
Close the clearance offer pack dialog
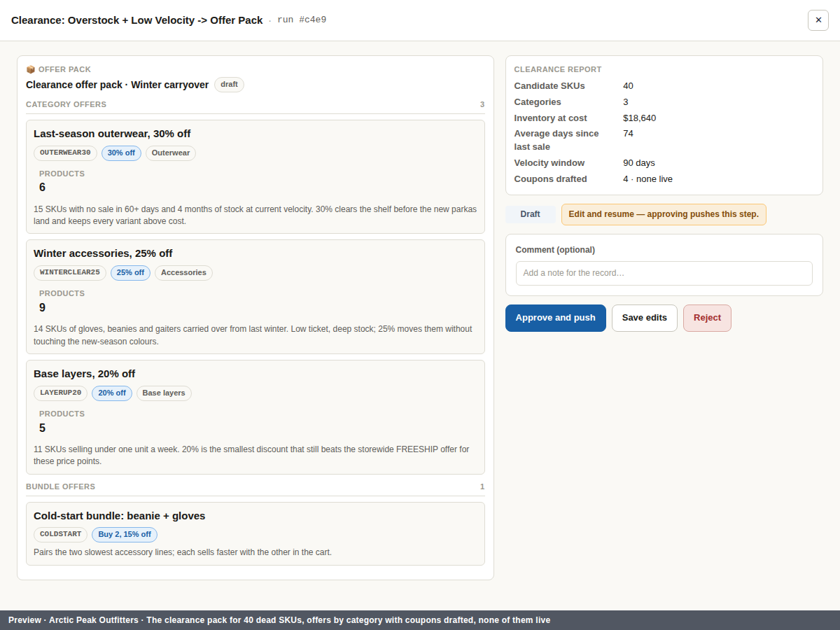coord(818,20)
